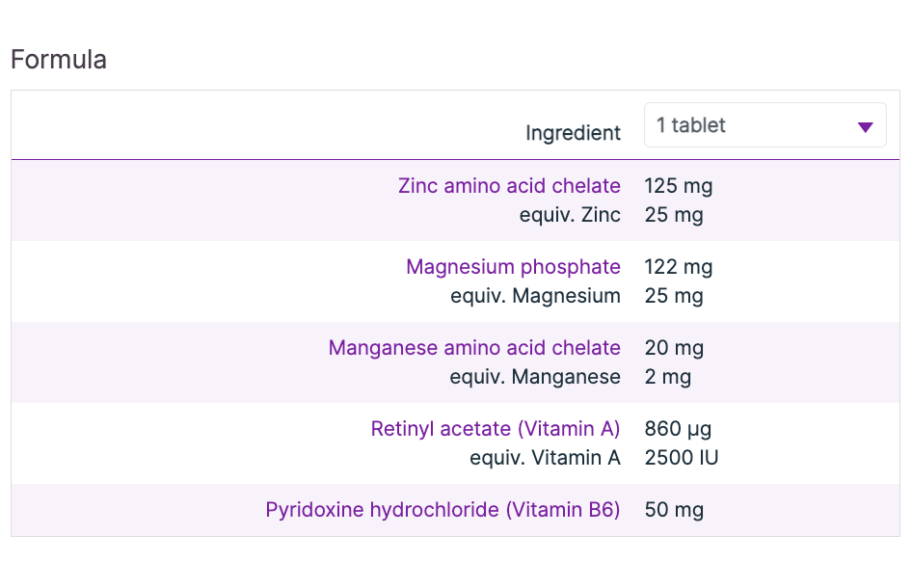Screen dimensions: 912x588
Task: Click the "equiv. Vitamin A" label
Action: click(x=545, y=458)
